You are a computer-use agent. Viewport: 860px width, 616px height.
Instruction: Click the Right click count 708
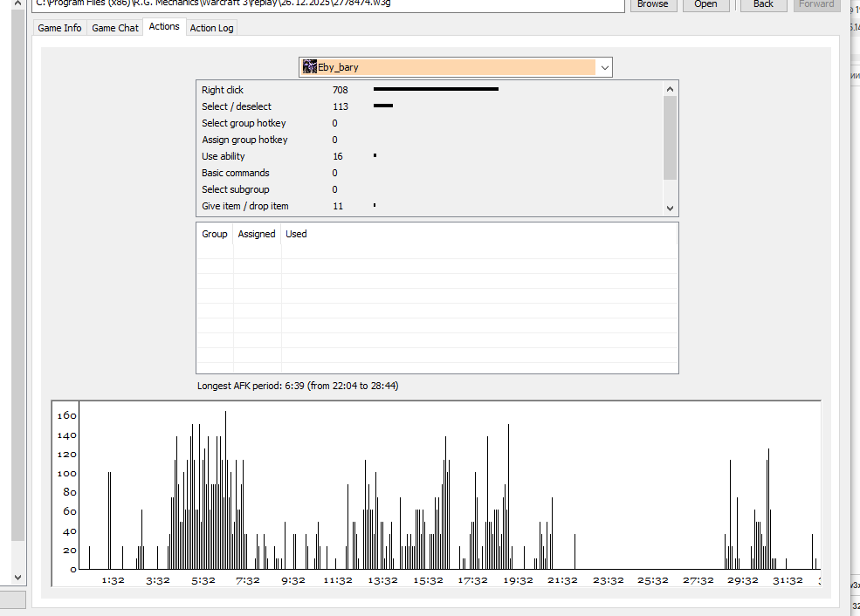[x=340, y=90]
